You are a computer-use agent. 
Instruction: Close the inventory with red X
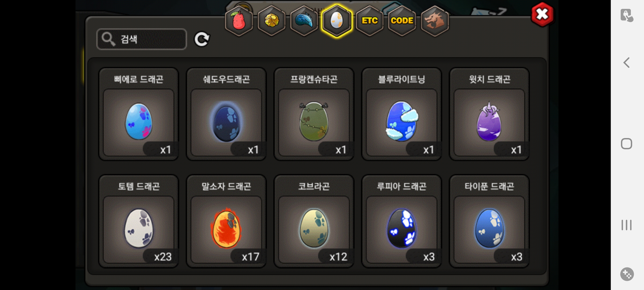[x=542, y=15]
